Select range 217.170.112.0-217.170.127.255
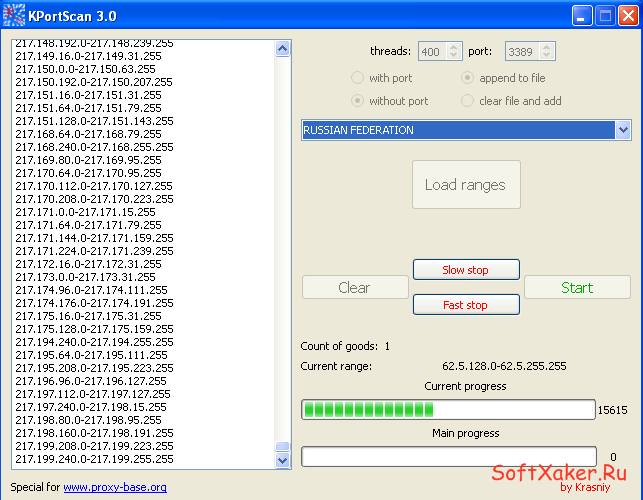This screenshot has height=500, width=643. [x=94, y=186]
